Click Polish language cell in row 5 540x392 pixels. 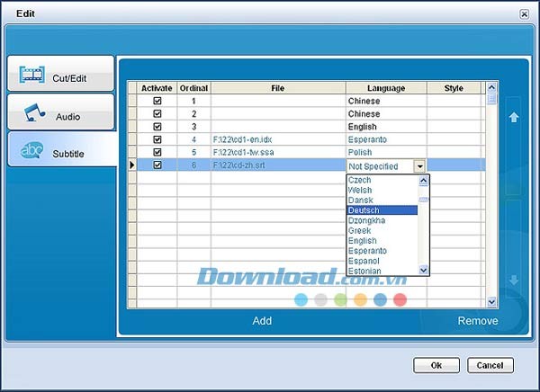pyautogui.click(x=386, y=152)
